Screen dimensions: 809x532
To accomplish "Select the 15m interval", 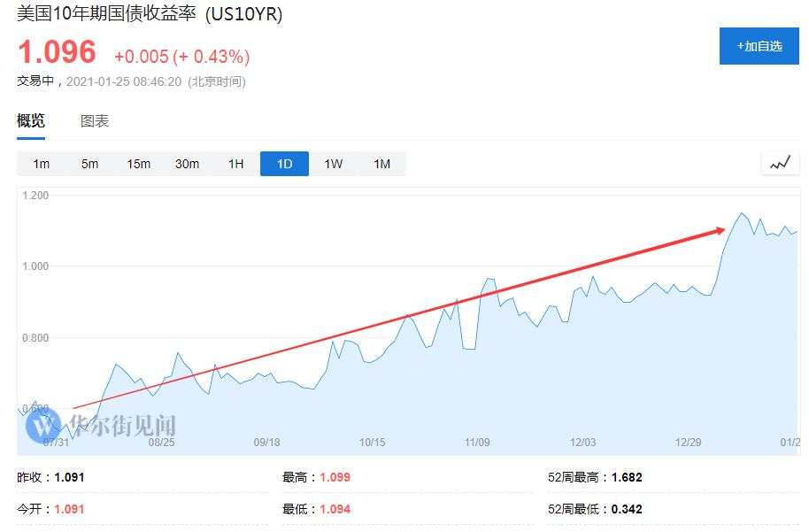I will 138,164.
